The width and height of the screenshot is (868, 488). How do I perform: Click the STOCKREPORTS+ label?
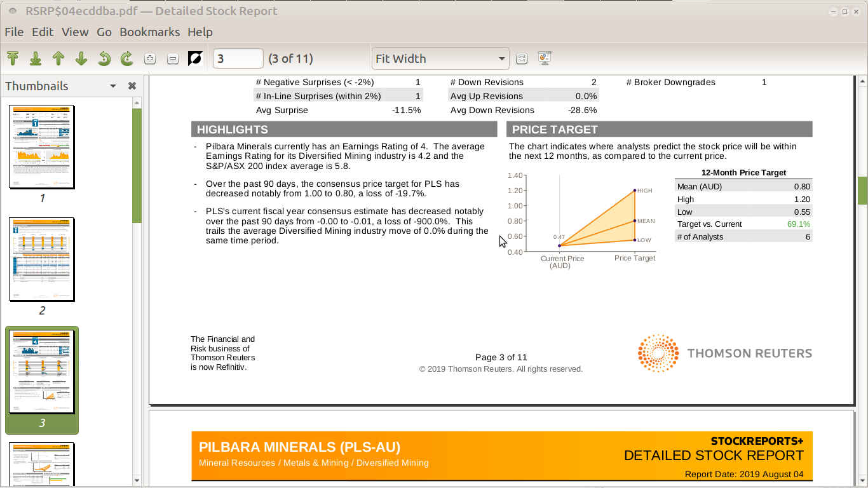coord(757,441)
